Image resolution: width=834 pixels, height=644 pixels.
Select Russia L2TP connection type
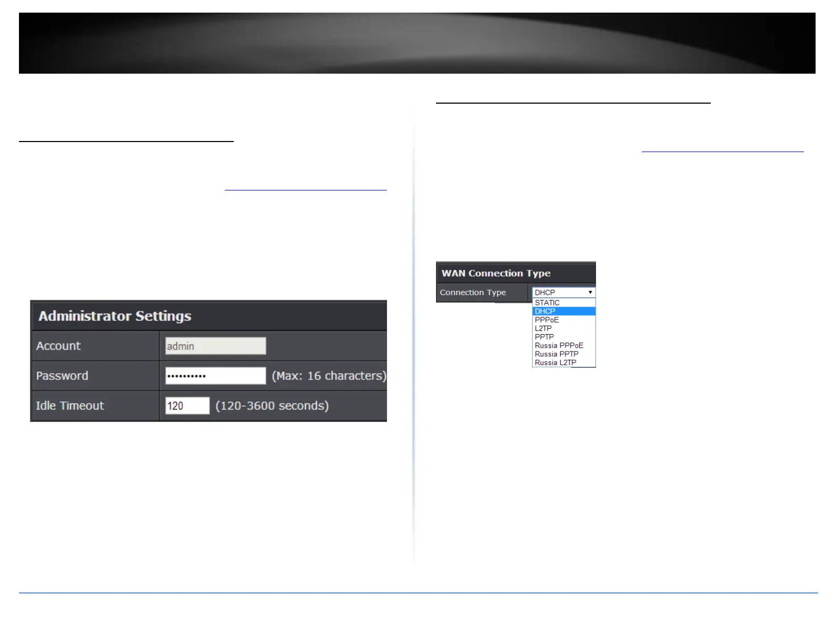(x=564, y=363)
